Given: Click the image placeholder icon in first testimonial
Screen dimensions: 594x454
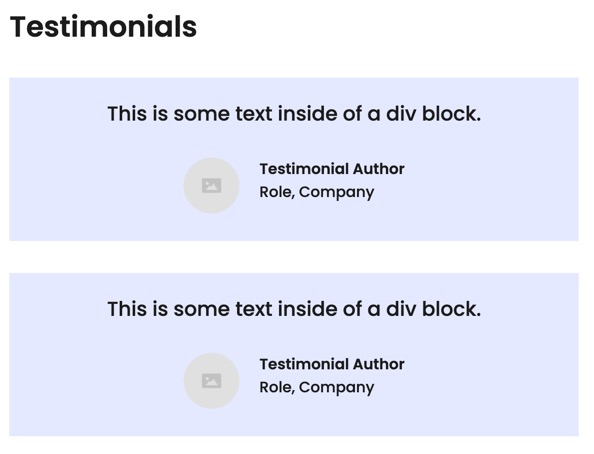Looking at the screenshot, I should (x=211, y=186).
